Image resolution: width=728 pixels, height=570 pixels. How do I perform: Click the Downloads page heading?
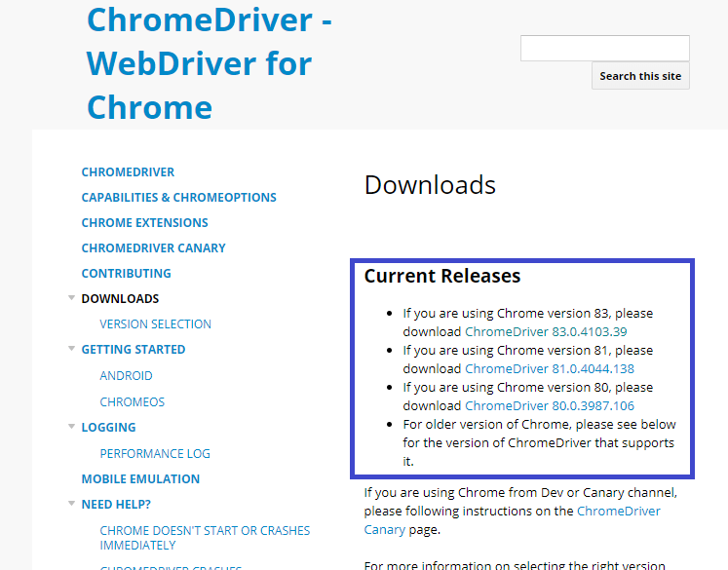pyautogui.click(x=430, y=185)
